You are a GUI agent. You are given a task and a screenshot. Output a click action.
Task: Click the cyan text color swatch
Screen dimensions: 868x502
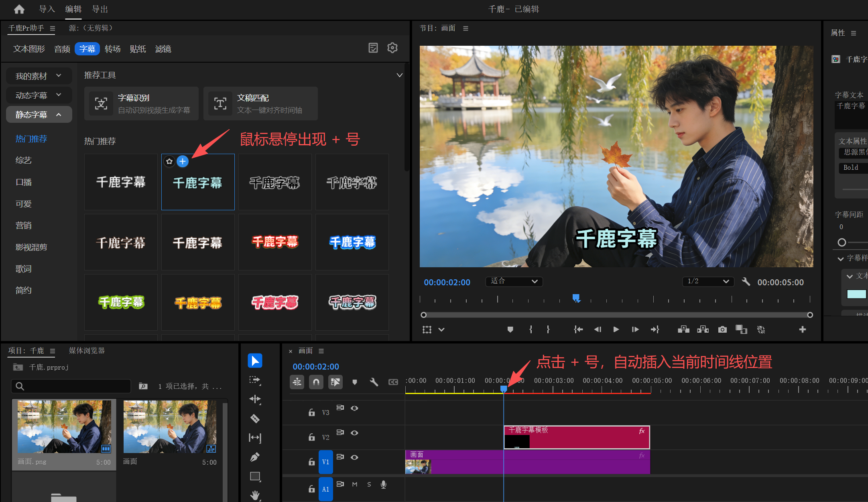tap(856, 294)
